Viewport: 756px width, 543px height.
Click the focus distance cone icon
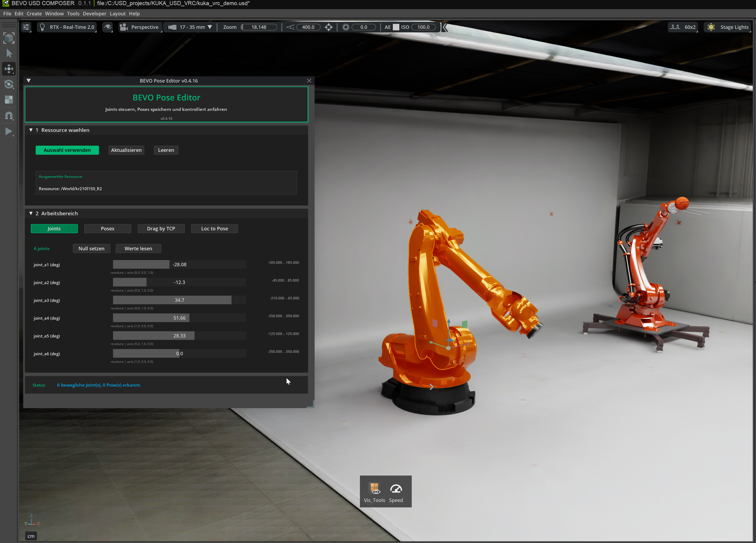tap(290, 27)
